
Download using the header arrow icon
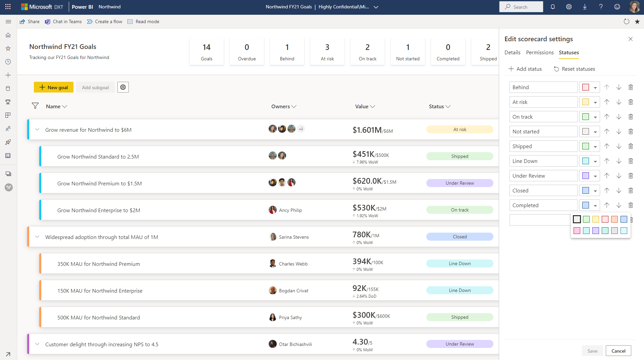[x=585, y=7]
